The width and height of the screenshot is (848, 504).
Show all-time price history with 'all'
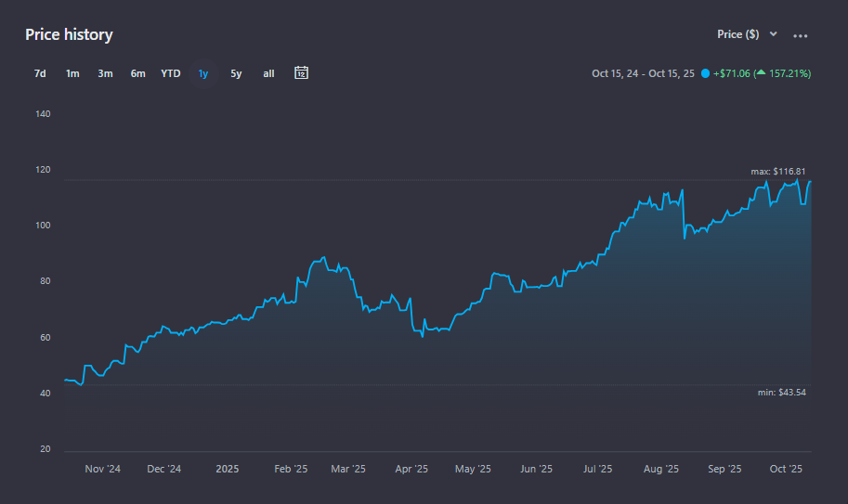(268, 73)
